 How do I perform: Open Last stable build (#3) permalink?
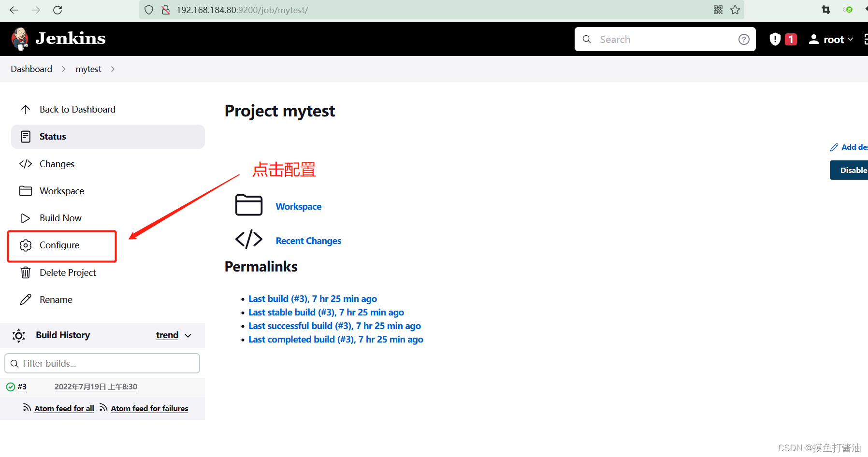click(x=326, y=312)
